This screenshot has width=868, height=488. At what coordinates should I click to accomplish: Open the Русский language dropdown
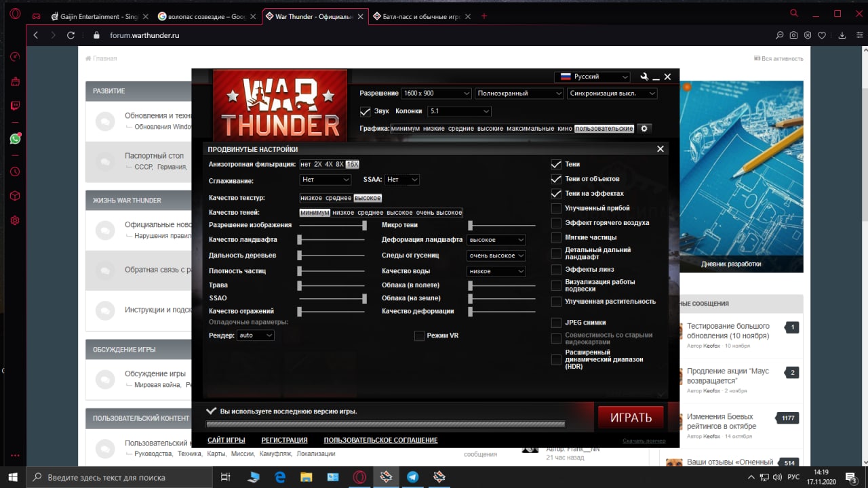pyautogui.click(x=592, y=77)
